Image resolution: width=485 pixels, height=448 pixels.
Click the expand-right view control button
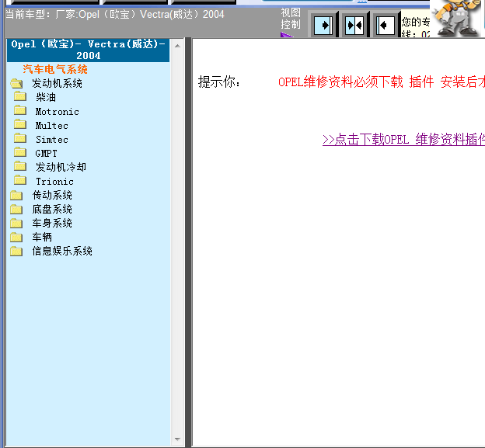[x=323, y=25]
